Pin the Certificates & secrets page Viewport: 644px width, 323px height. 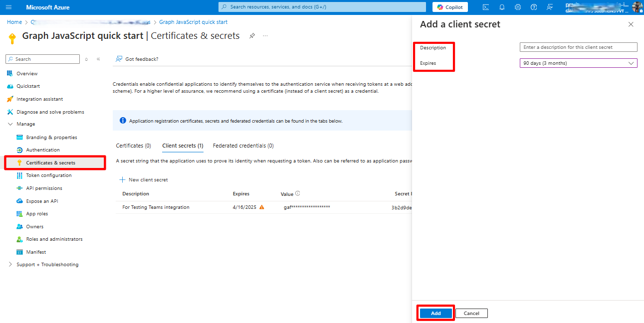[x=252, y=35]
